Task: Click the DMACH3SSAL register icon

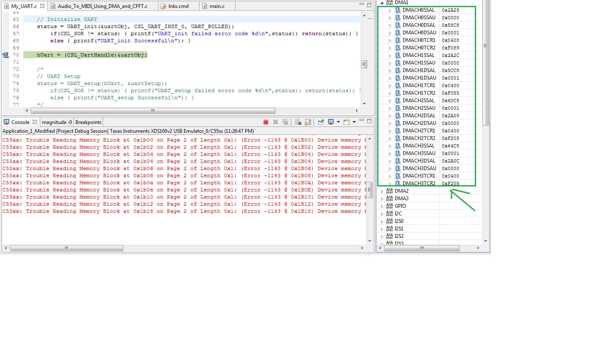Action: [x=398, y=146]
